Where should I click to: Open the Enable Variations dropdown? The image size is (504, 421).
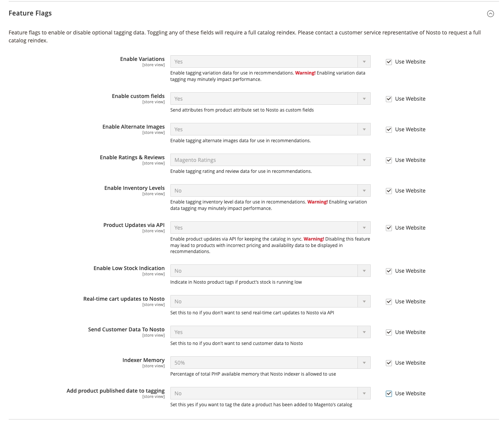(x=270, y=62)
